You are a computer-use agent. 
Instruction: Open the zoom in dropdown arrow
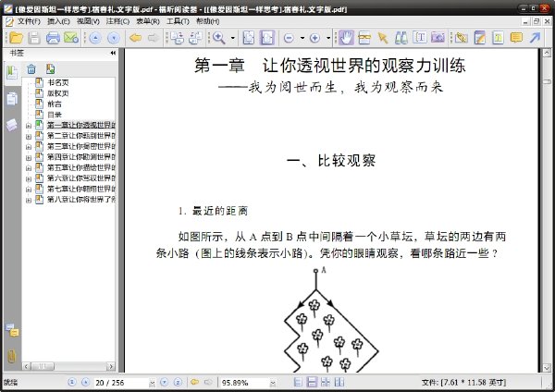(328, 38)
